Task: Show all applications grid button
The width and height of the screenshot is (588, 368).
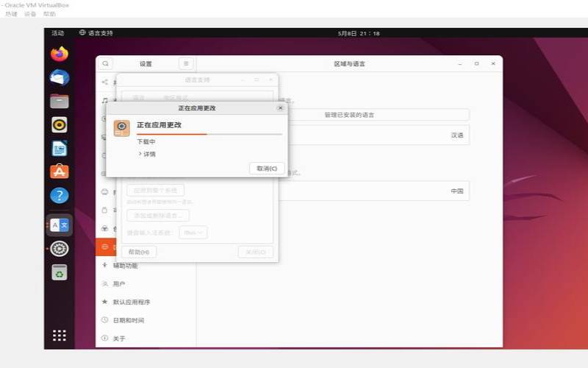Action: coord(60,336)
